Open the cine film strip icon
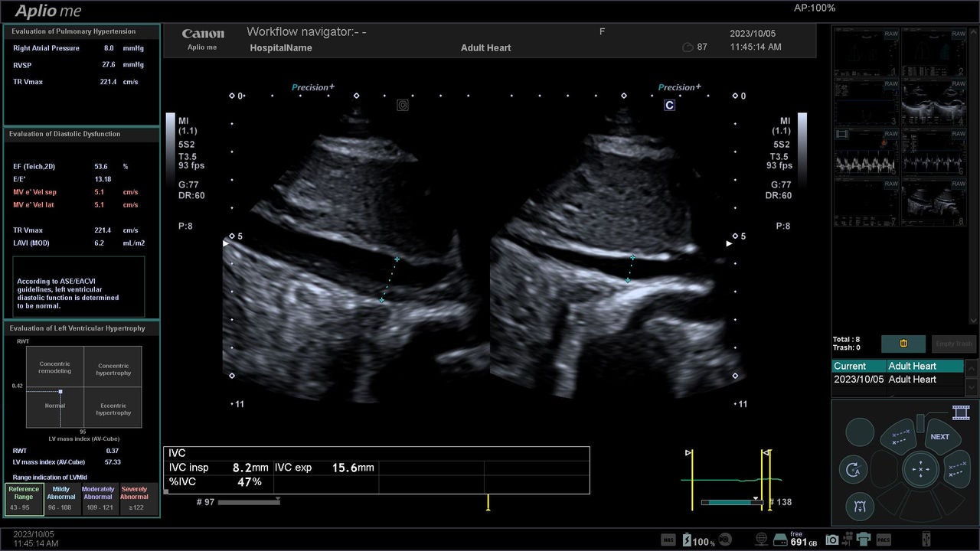 pyautogui.click(x=961, y=413)
